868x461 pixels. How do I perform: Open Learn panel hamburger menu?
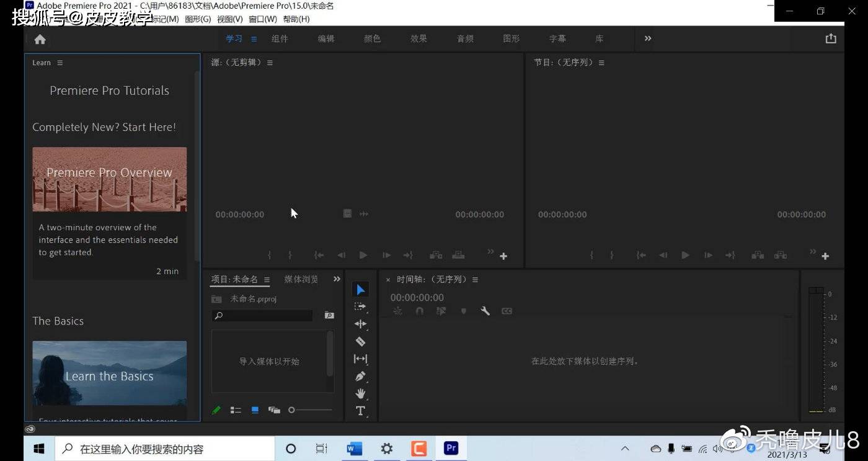(x=60, y=63)
